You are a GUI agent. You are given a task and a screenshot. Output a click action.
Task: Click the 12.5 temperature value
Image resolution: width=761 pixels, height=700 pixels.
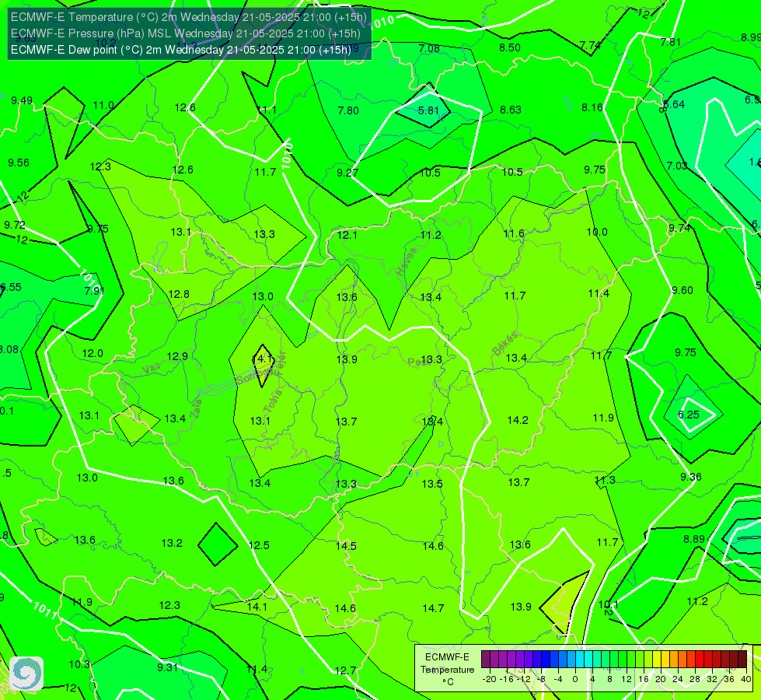[x=259, y=545]
